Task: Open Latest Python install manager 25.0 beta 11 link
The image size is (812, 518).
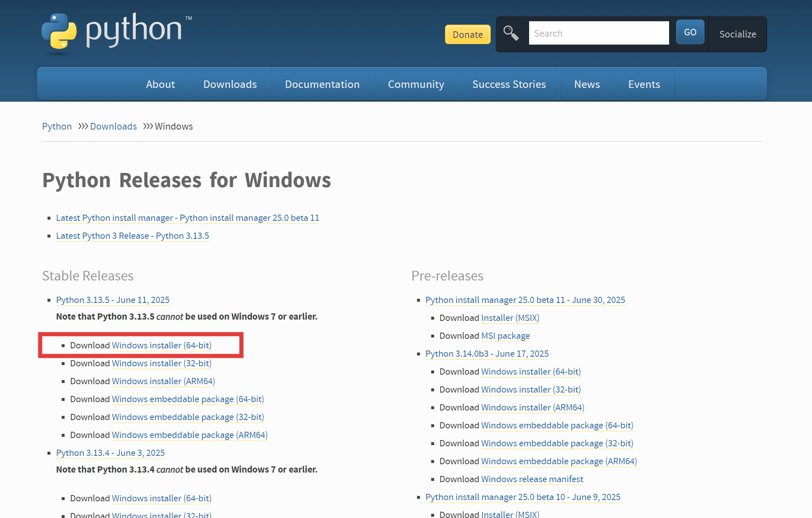Action: coord(187,218)
